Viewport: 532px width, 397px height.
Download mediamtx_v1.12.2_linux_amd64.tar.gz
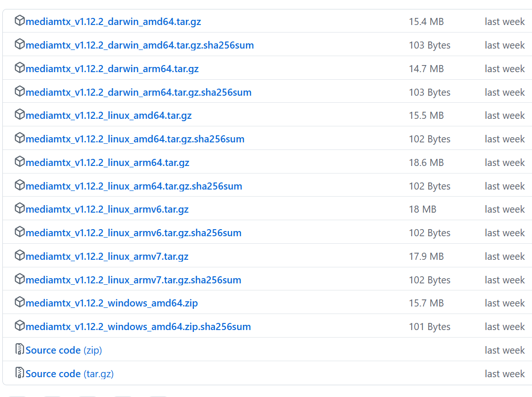tap(108, 115)
